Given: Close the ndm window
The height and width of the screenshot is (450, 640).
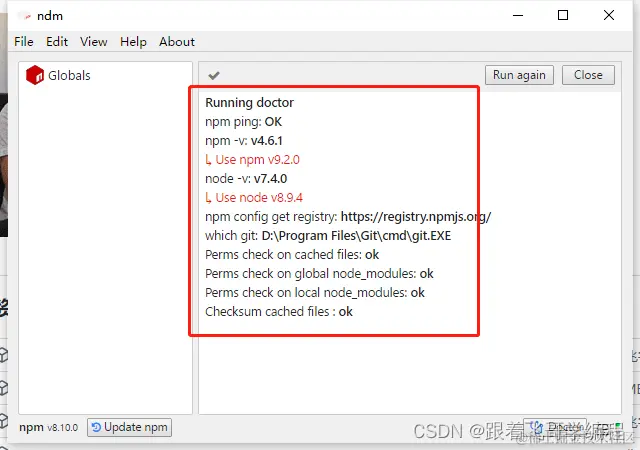Looking at the screenshot, I should point(609,16).
